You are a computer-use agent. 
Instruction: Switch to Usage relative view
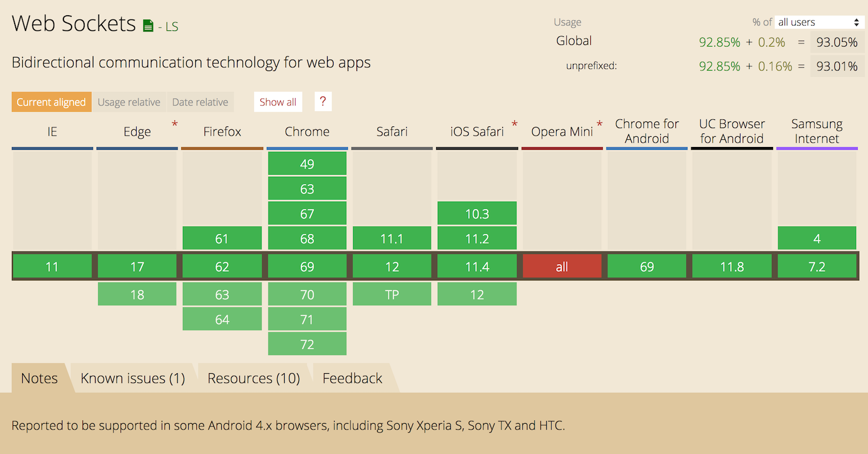pos(129,102)
